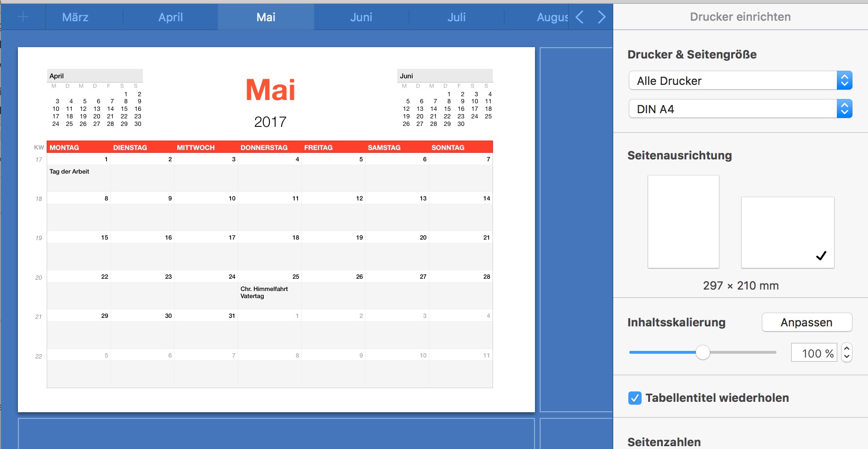Screen dimensions: 868x449
Task: Open the Alle Drucker printer dropdown
Action: pos(740,81)
